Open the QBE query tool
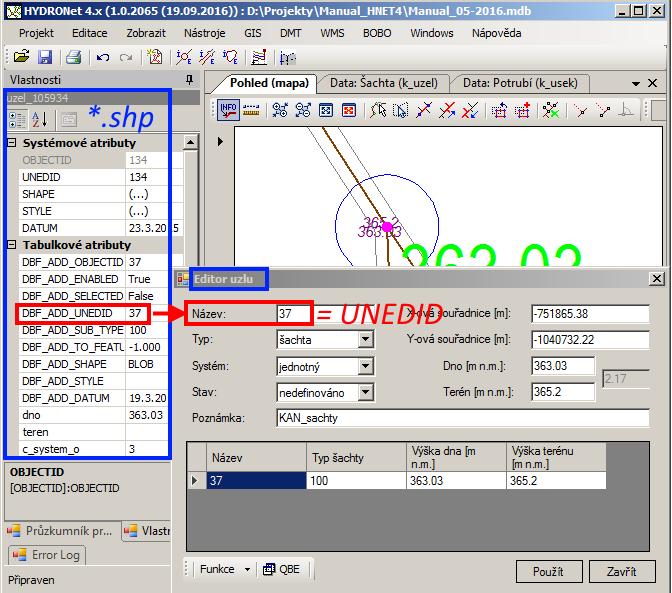The width and height of the screenshot is (672, 593). pyautogui.click(x=282, y=569)
